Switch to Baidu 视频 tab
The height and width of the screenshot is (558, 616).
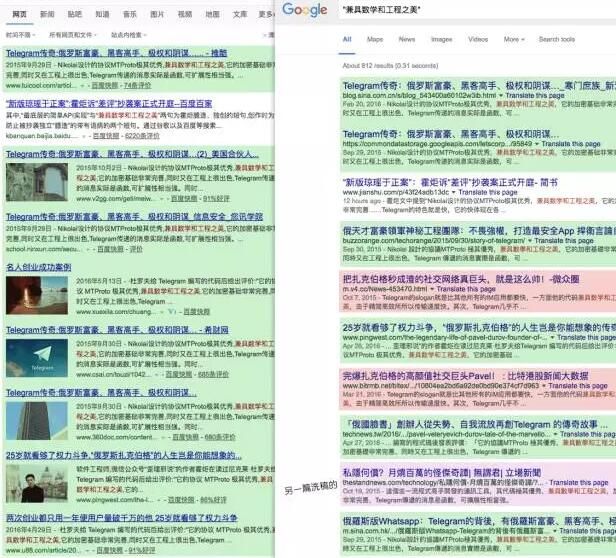click(185, 14)
